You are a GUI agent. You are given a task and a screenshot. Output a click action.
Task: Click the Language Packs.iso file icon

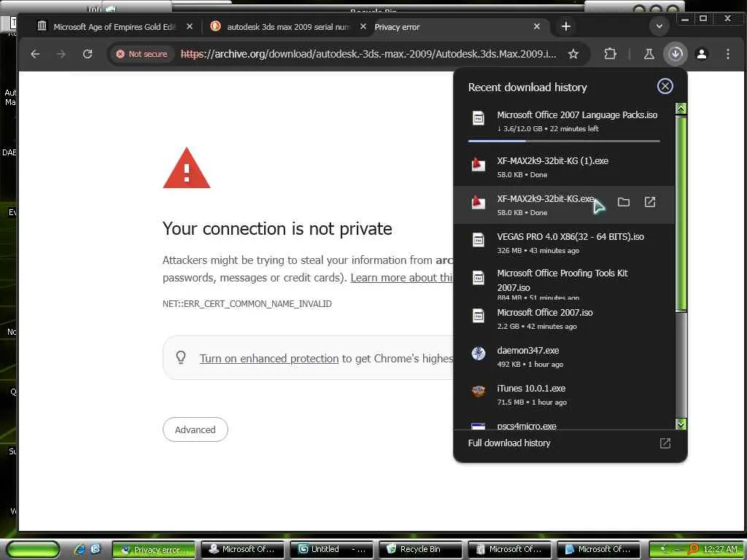[x=479, y=117]
